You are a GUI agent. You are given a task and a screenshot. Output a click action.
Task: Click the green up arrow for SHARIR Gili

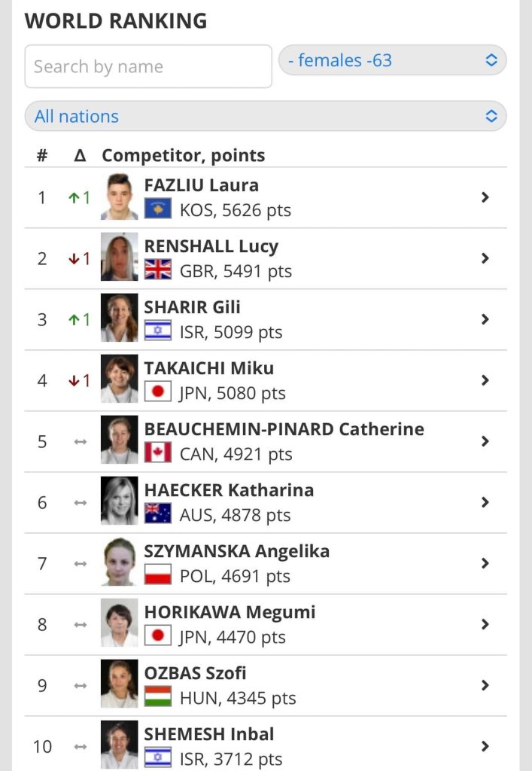[74, 320]
